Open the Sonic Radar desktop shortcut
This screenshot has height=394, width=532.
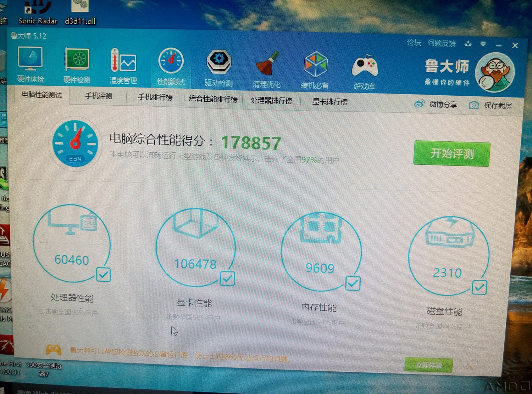(x=38, y=12)
